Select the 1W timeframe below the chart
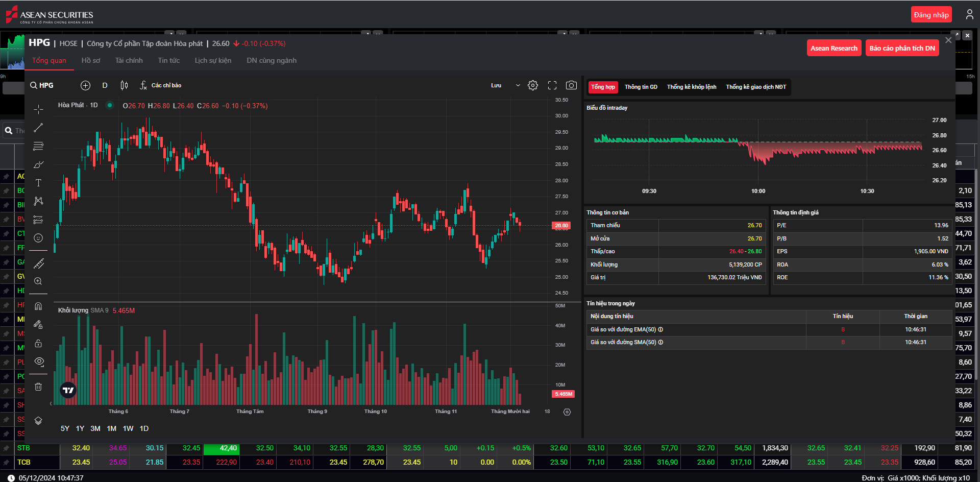 128,428
